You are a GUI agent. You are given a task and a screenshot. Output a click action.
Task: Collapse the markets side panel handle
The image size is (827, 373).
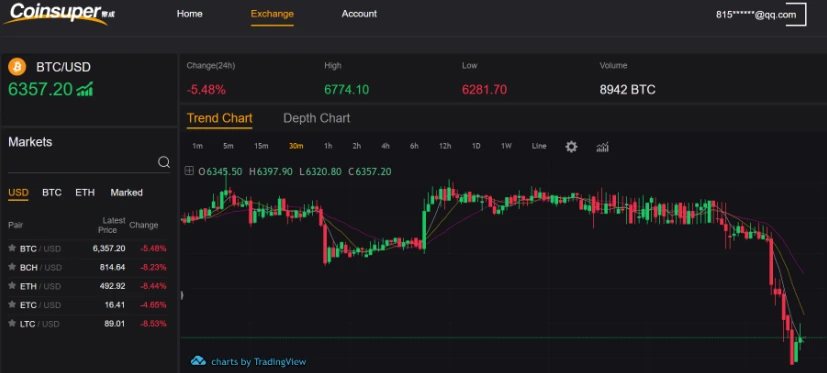182,295
